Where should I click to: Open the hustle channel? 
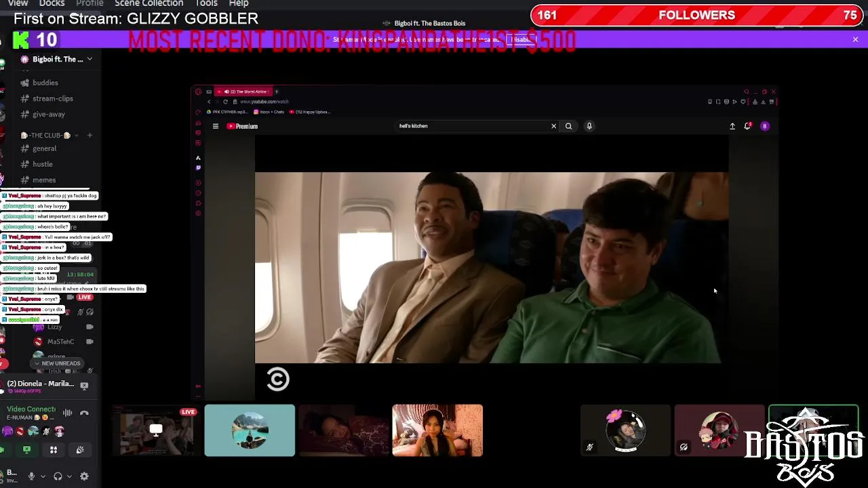tap(43, 164)
